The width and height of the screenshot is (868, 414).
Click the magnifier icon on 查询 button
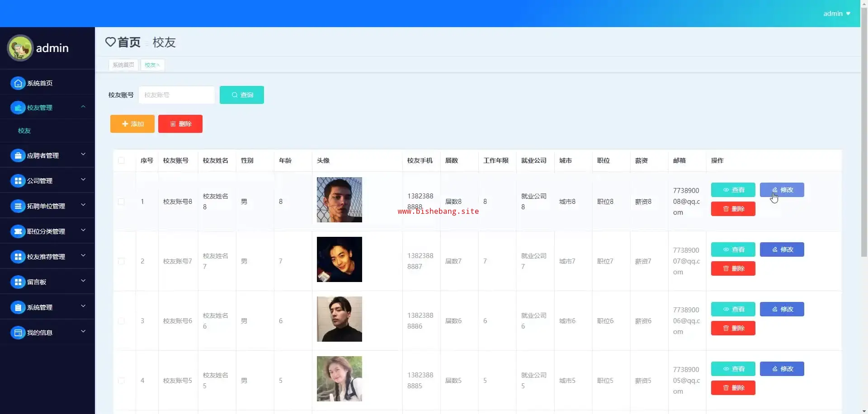click(x=235, y=95)
